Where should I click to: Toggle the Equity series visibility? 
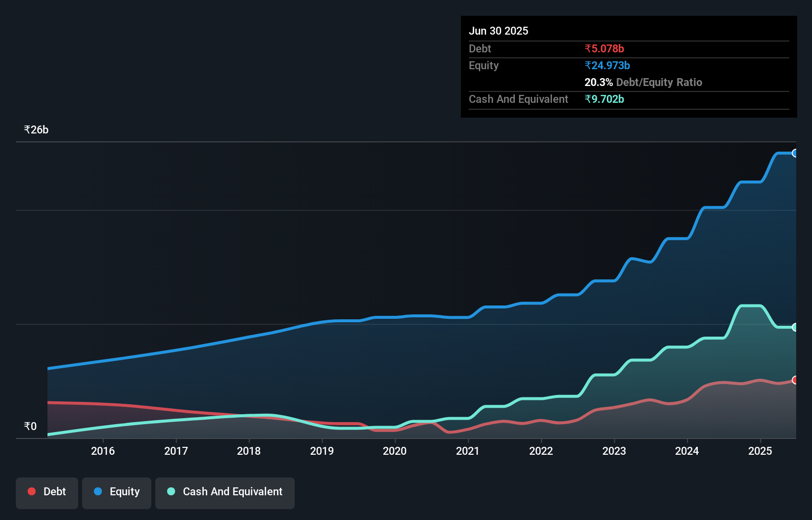pos(116,492)
